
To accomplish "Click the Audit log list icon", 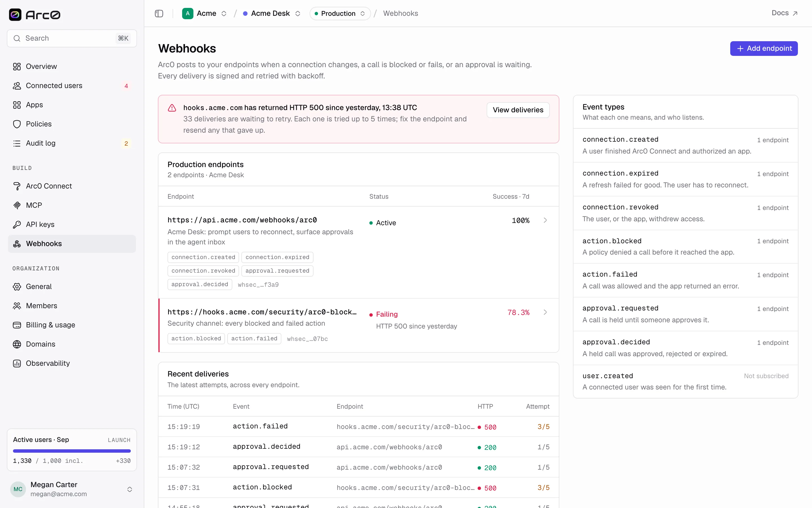I will pos(17,143).
